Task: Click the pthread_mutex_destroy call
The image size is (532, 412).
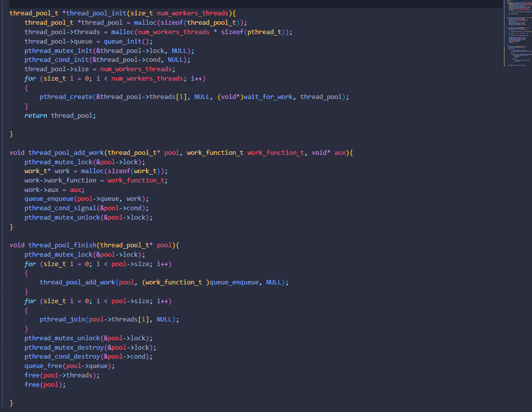Action: coord(64,348)
